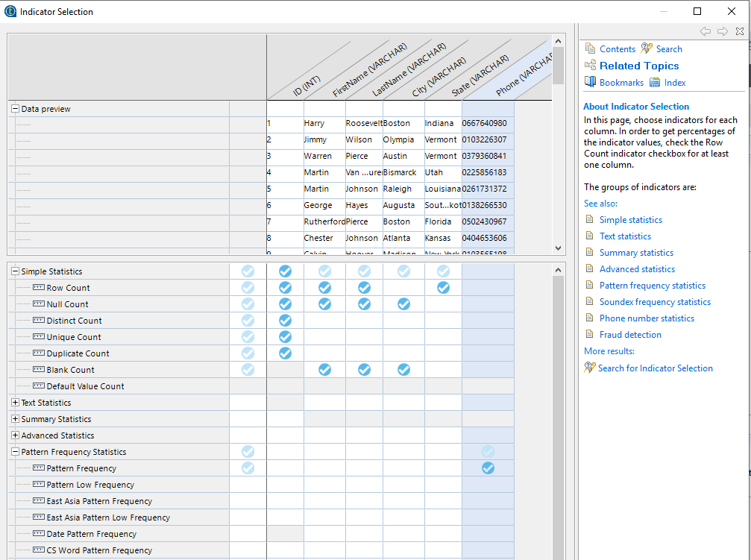This screenshot has height=560, width=751.
Task: Click the forward navigation arrow in help panel
Action: tap(721, 31)
